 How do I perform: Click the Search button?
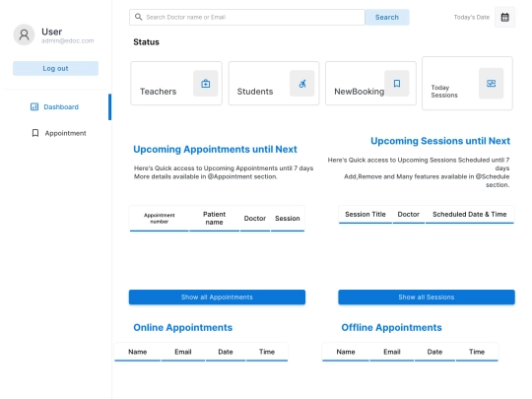click(x=387, y=18)
